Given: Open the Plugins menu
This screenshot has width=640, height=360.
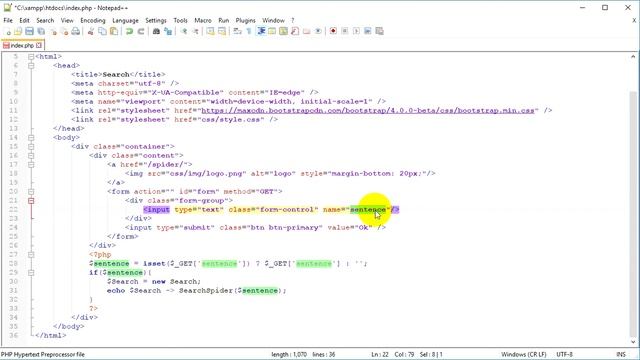Looking at the screenshot, I should (x=245, y=20).
